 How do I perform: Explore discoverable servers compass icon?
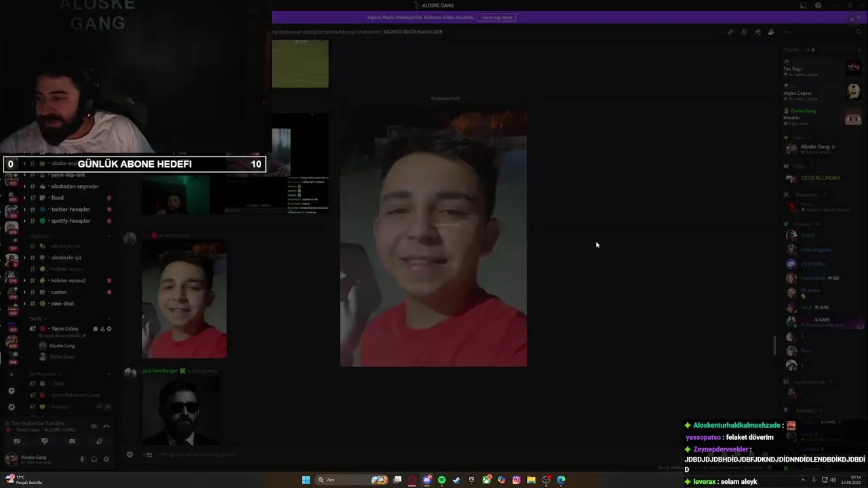(x=11, y=407)
